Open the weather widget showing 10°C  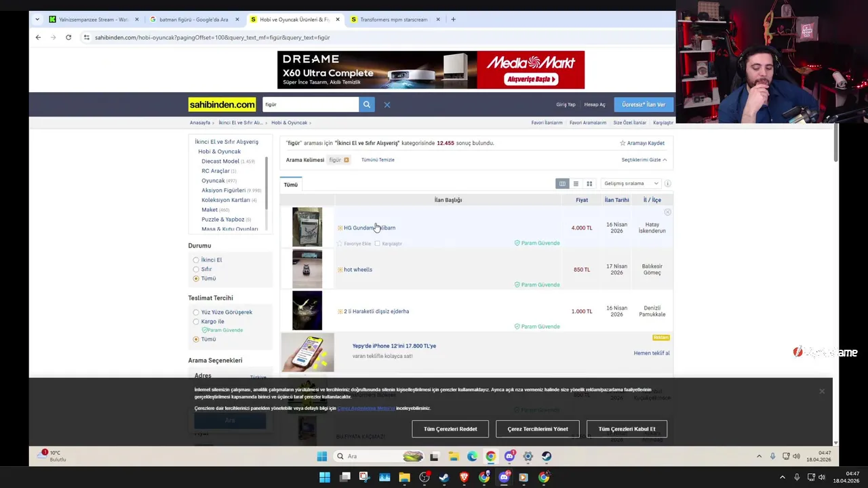(x=53, y=455)
